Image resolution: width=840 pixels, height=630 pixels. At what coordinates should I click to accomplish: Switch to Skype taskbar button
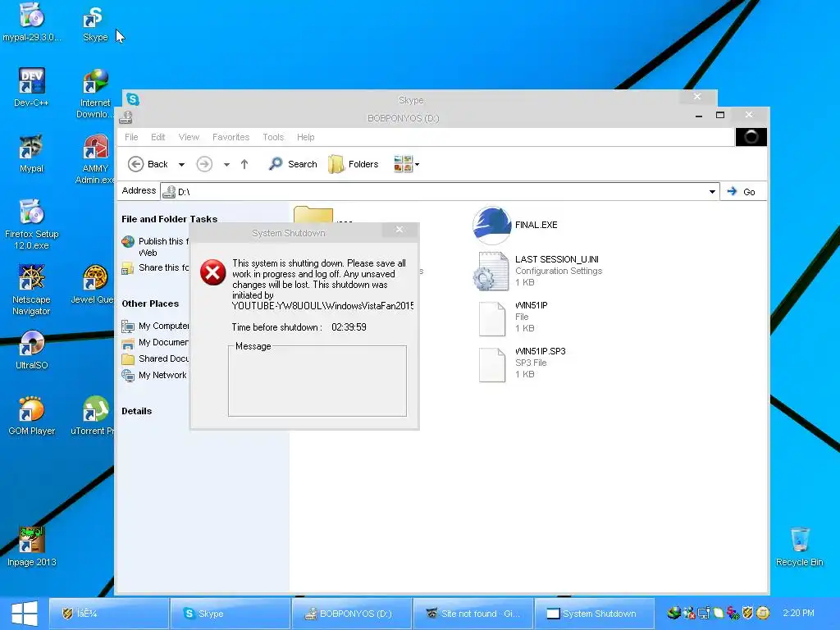point(231,614)
